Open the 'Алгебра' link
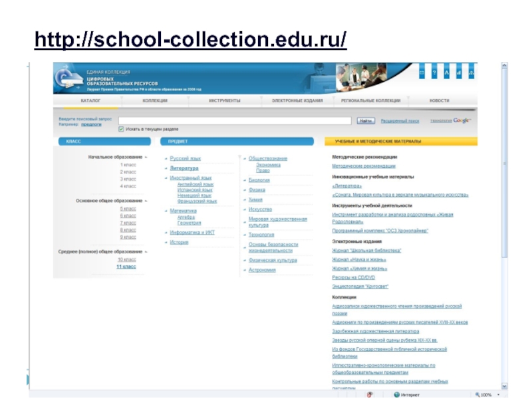This screenshot has height=399, width=532. [x=186, y=217]
